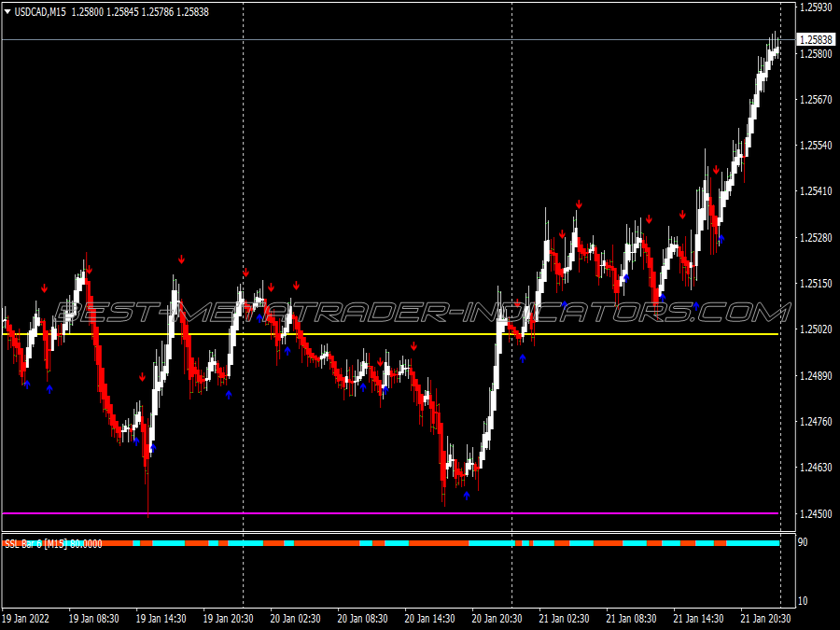The height and width of the screenshot is (630, 840).
Task: Click the 21 Jan 02:30 time label
Action: click(x=564, y=619)
